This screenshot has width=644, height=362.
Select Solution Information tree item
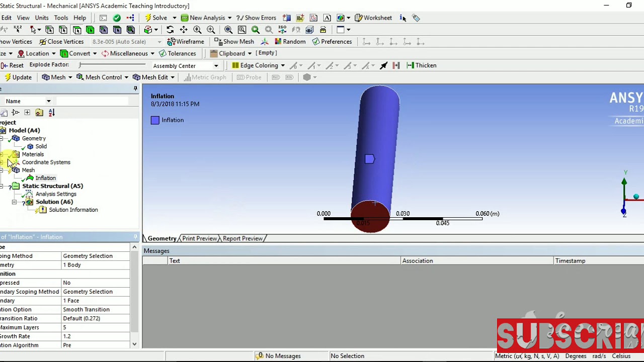click(x=73, y=210)
